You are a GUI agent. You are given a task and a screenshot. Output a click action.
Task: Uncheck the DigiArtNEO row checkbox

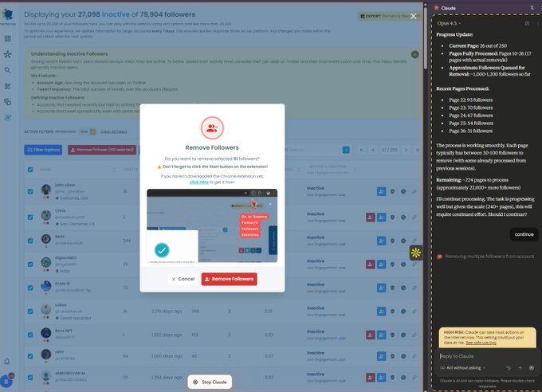click(30, 264)
